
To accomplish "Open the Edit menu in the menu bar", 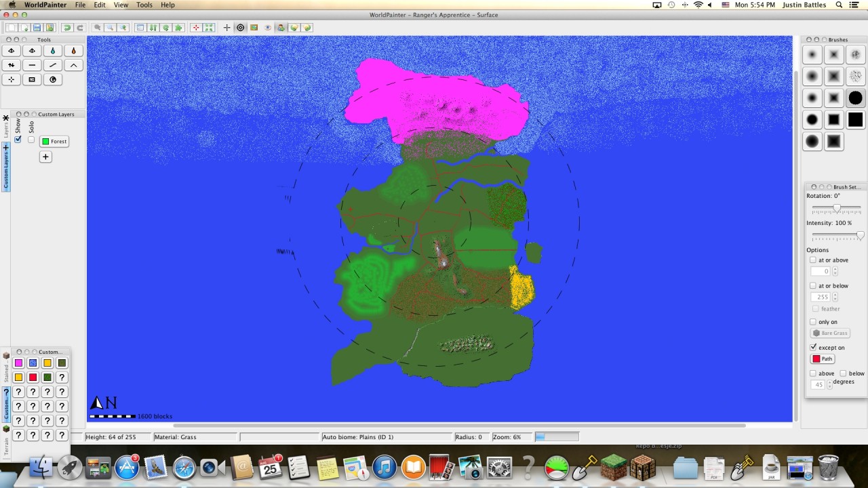I will pos(99,5).
